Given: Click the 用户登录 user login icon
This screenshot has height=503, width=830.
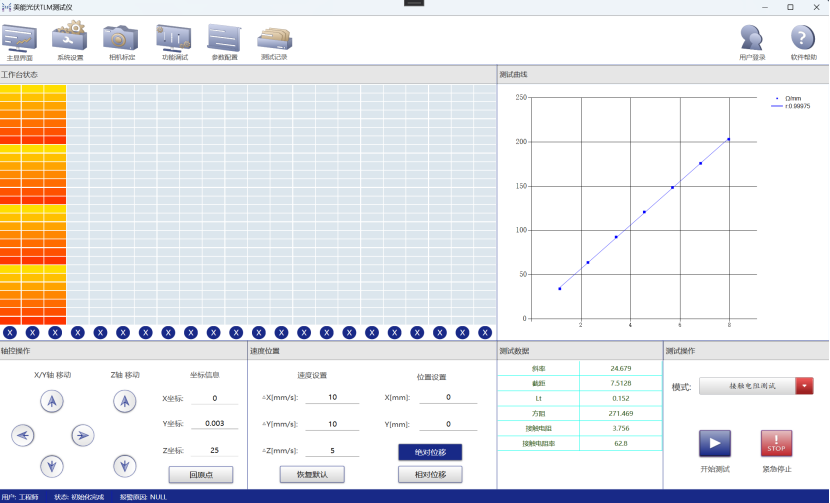Looking at the screenshot, I should point(752,40).
